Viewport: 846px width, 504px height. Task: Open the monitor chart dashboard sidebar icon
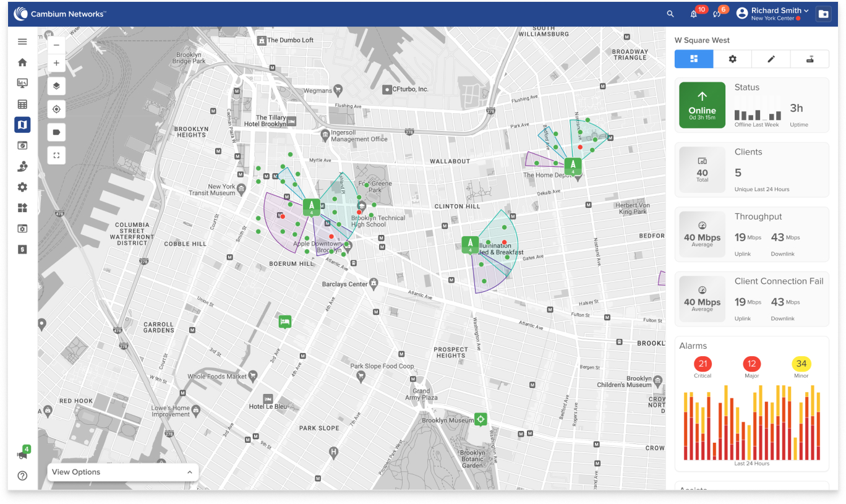pos(22,83)
